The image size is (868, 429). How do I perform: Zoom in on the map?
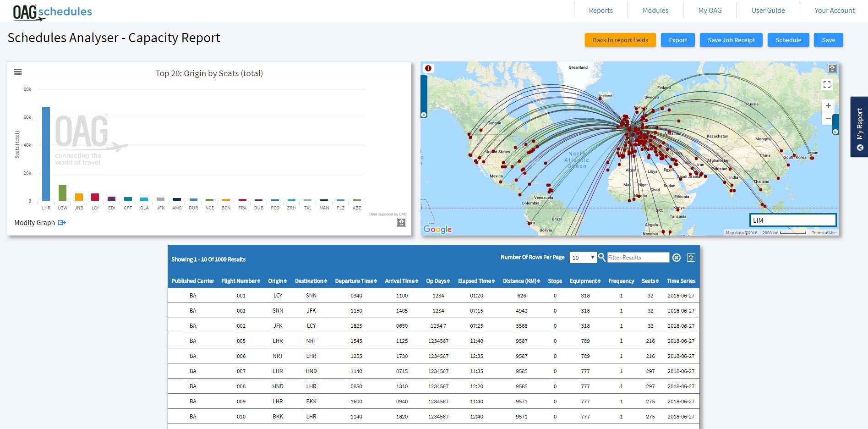coord(828,106)
